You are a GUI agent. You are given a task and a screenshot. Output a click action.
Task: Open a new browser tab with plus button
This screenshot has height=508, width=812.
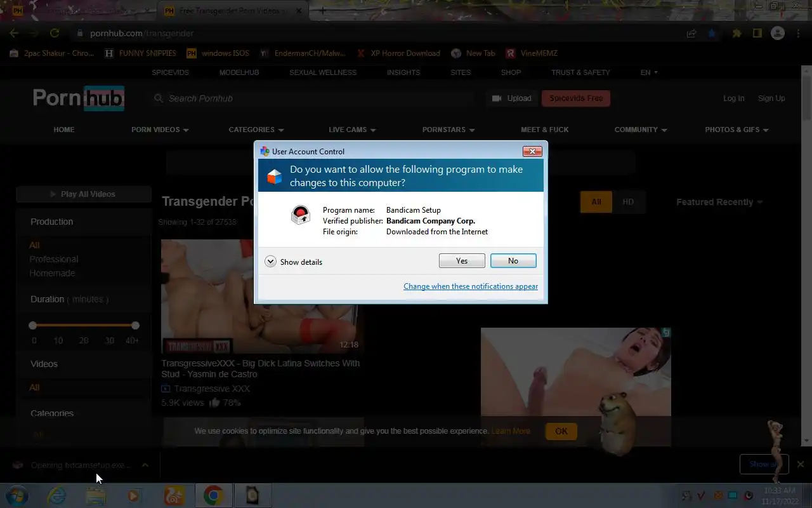[x=322, y=11]
